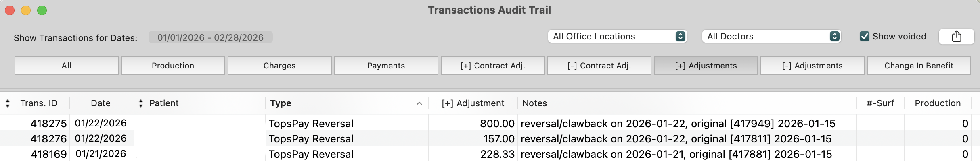Edit the transactions date range field
Viewport: 980px width, 161px height.
click(211, 37)
